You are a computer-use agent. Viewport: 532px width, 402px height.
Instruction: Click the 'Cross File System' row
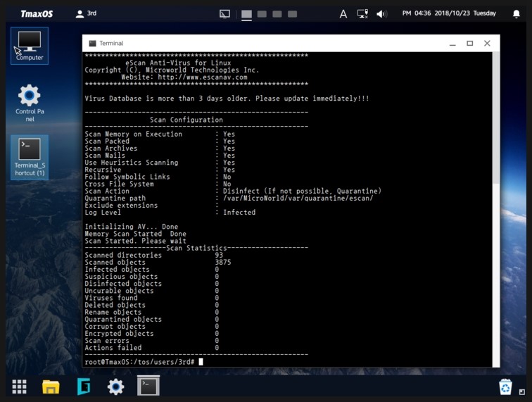point(158,184)
